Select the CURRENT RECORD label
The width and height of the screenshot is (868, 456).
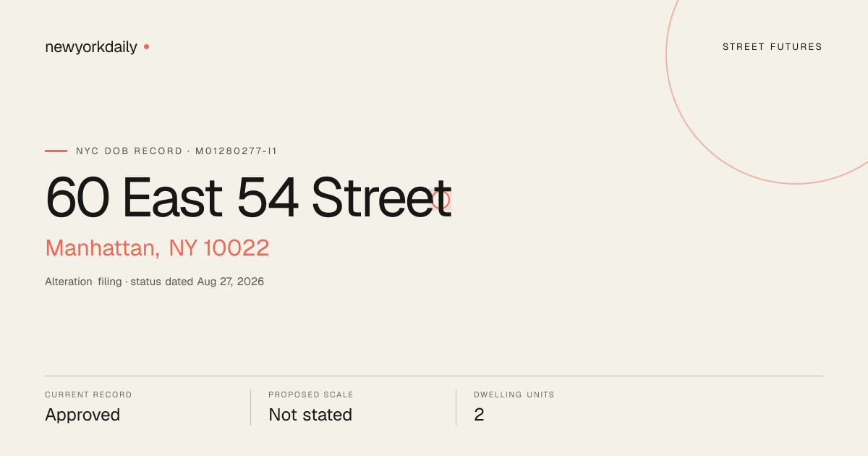point(88,395)
